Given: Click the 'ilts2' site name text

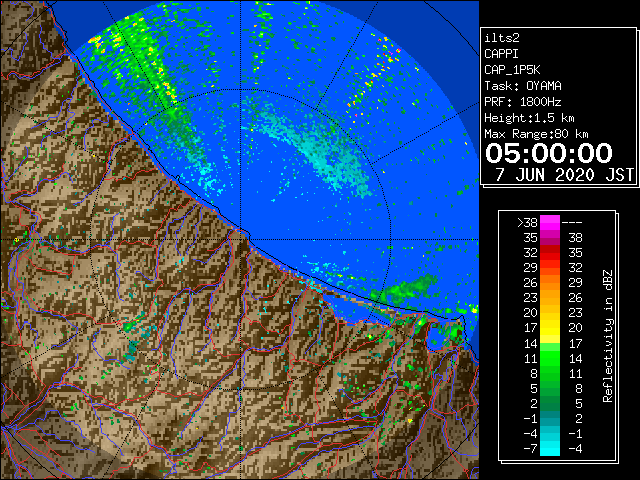Looking at the screenshot, I should point(502,38).
